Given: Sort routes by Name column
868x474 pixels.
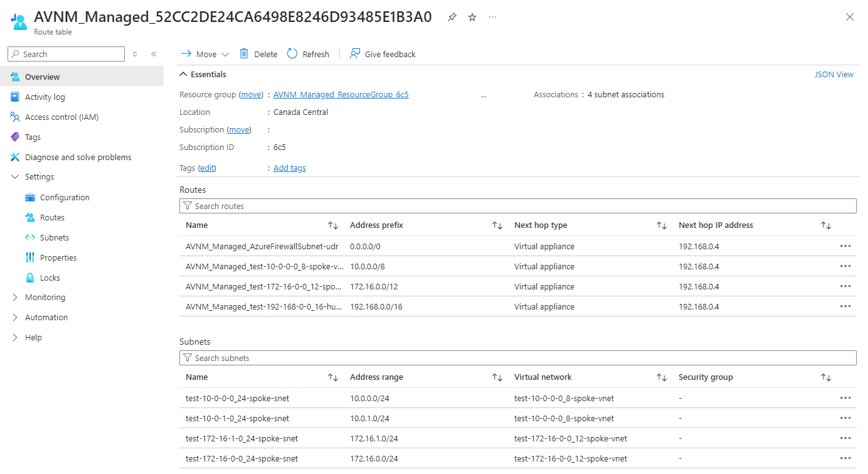Looking at the screenshot, I should click(x=333, y=225).
